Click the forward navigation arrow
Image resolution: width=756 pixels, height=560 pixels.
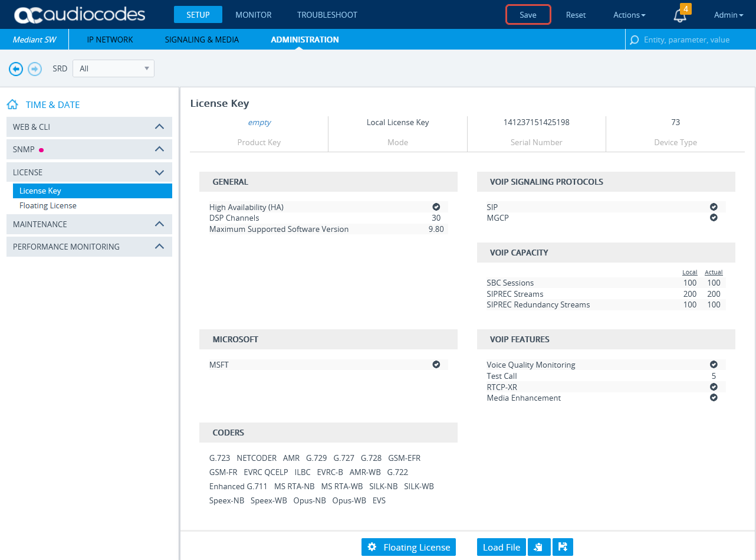(35, 69)
